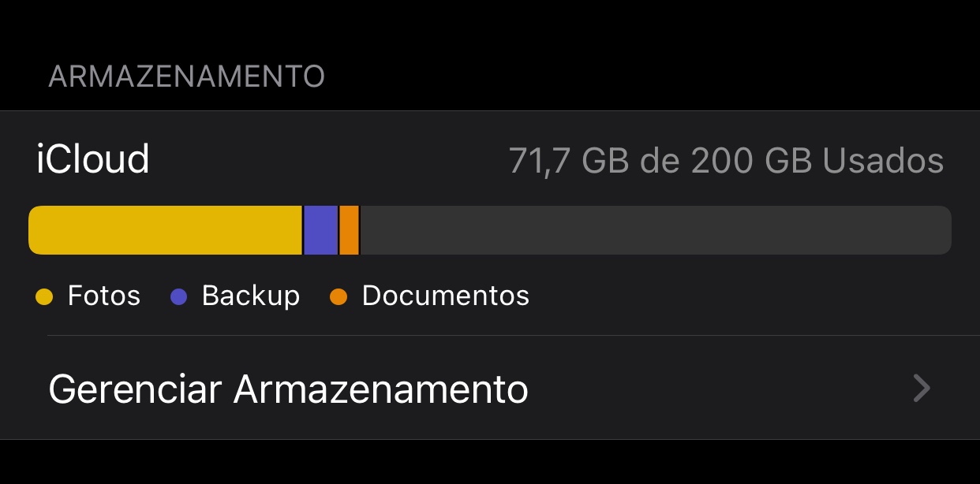
Task: Select the purple Backup segment in storage bar
Action: click(x=320, y=230)
